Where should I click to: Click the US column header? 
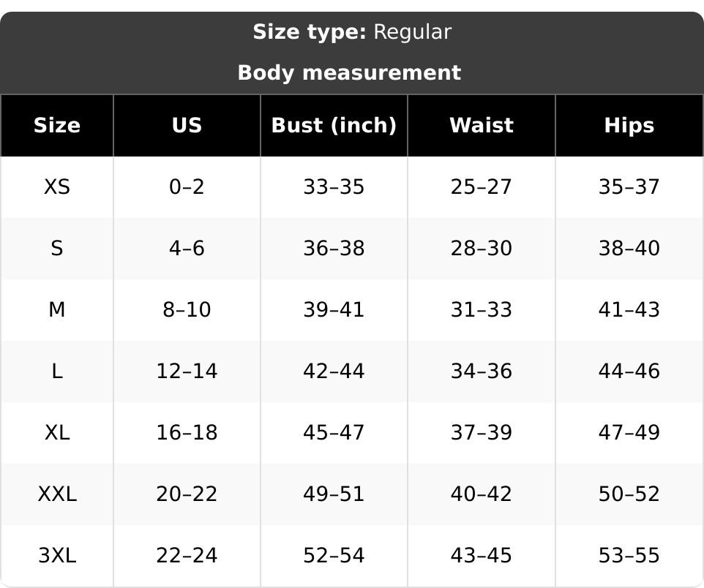pos(187,125)
